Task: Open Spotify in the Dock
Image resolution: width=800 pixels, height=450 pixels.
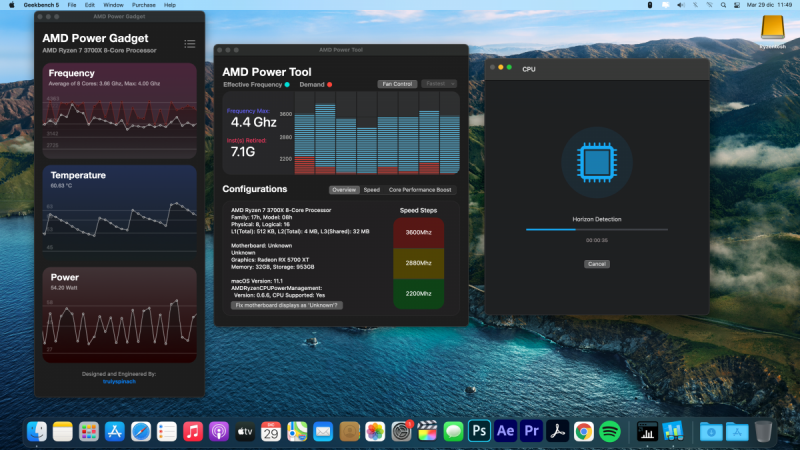Action: (x=610, y=432)
